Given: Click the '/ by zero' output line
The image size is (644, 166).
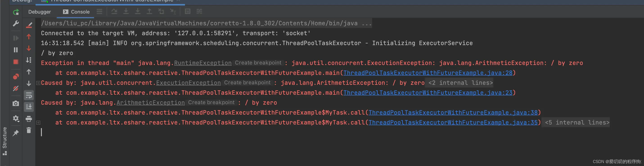Looking at the screenshot, I should [x=57, y=53].
